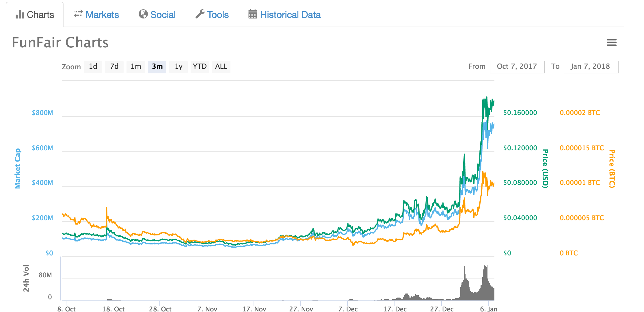
Task: Select YTD zoom range
Action: pyautogui.click(x=200, y=67)
